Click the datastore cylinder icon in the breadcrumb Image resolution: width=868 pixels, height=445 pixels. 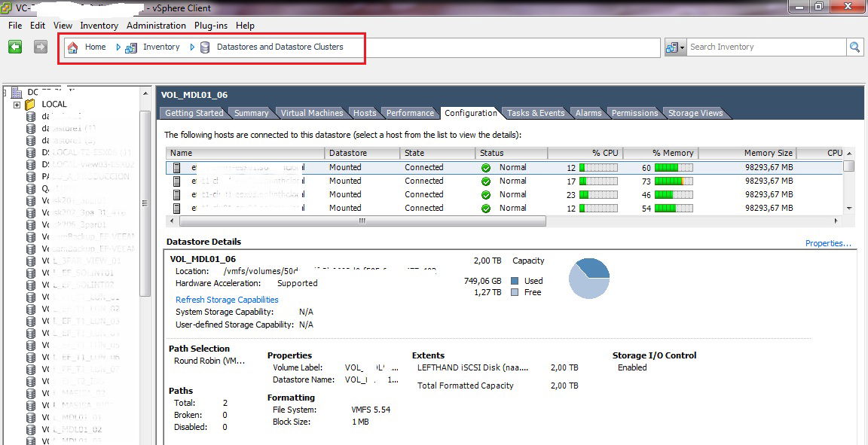point(205,47)
